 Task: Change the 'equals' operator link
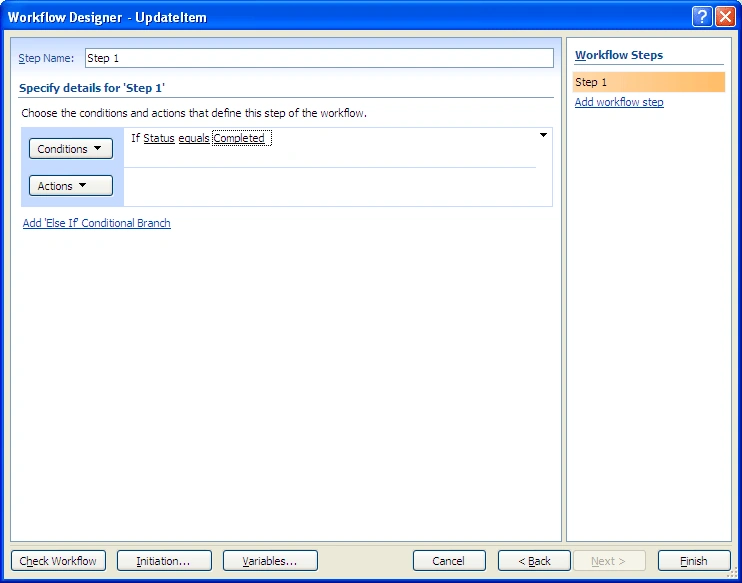[x=194, y=138]
